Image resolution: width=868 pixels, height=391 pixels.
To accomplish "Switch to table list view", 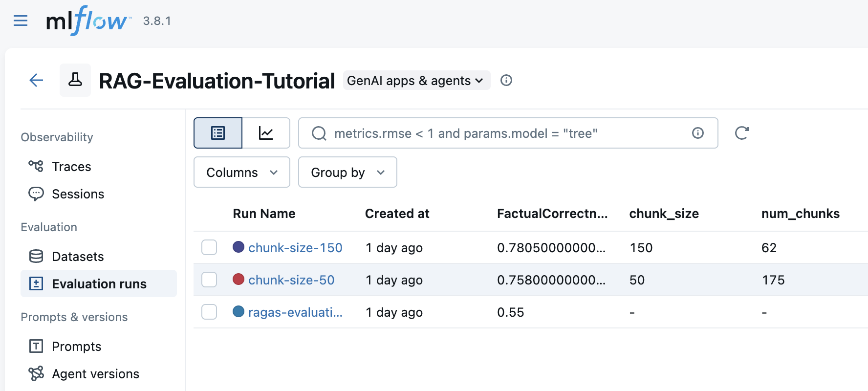I will pos(218,133).
